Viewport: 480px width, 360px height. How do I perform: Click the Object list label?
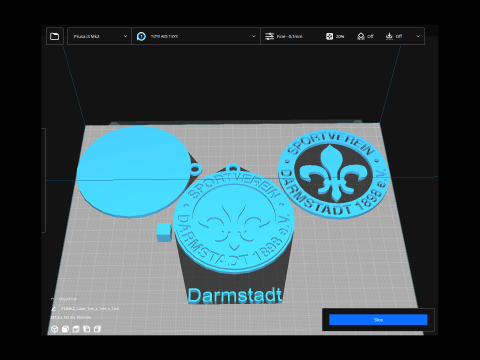68,299
